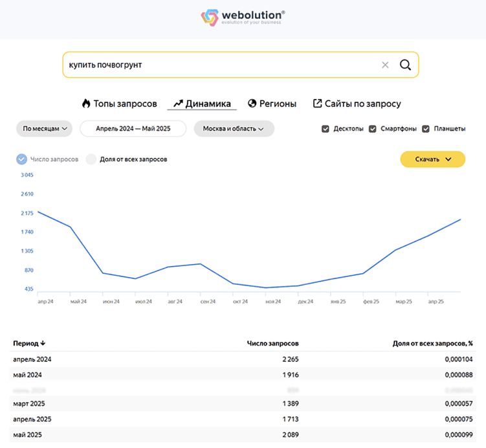Image resolution: width=486 pixels, height=448 pixels.
Task: Select Доля от всех запросов radio option
Action: (x=91, y=159)
